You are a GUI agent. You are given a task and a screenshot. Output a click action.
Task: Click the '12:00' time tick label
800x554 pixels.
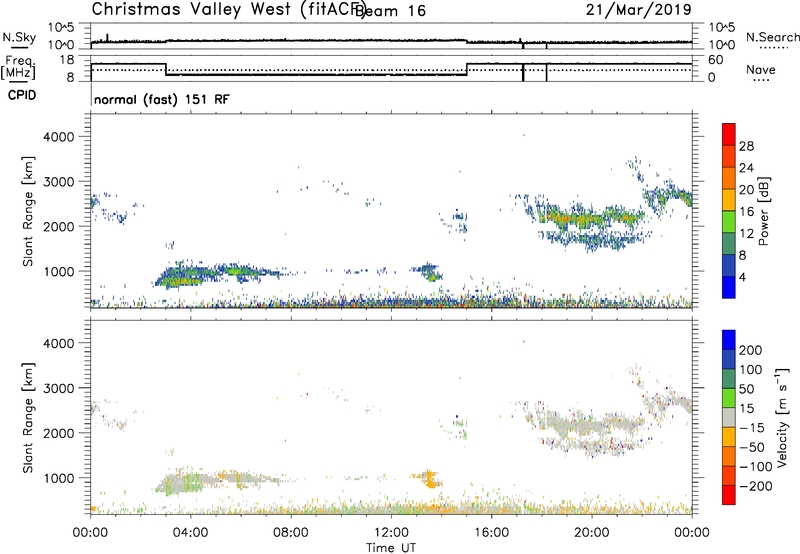[391, 533]
